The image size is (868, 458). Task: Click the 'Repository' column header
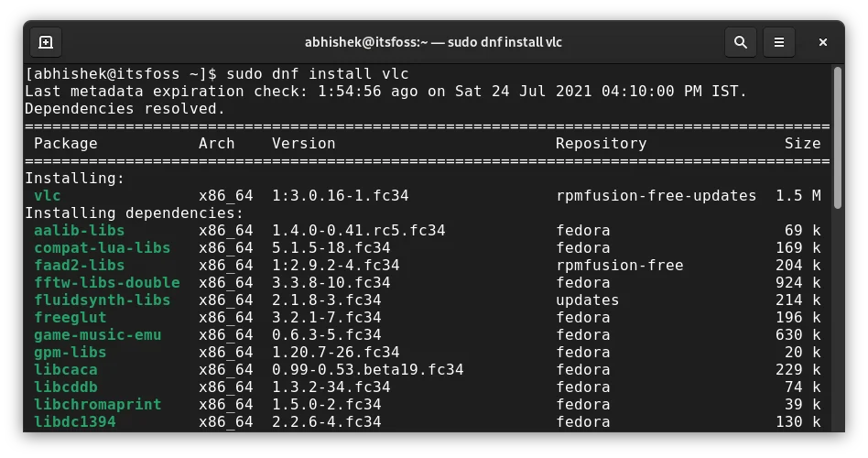[x=602, y=144]
